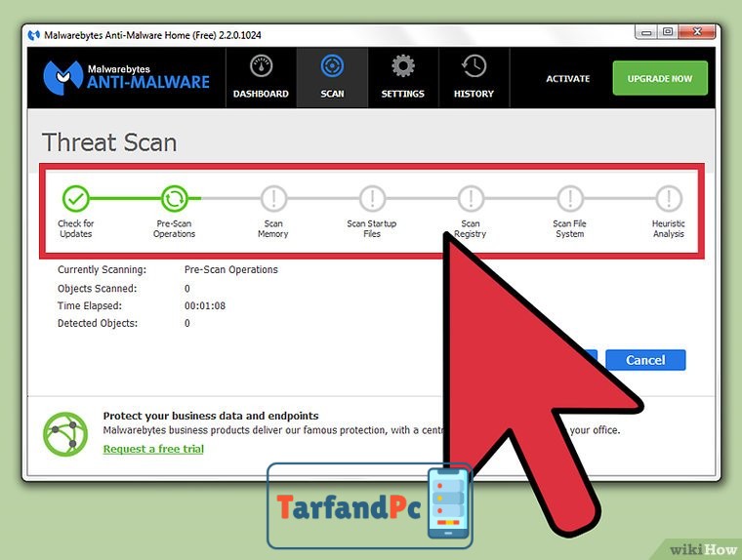Image resolution: width=742 pixels, height=560 pixels.
Task: Select 'Pre-Scan Operations' value beside Currently Scanning
Action: [x=231, y=269]
